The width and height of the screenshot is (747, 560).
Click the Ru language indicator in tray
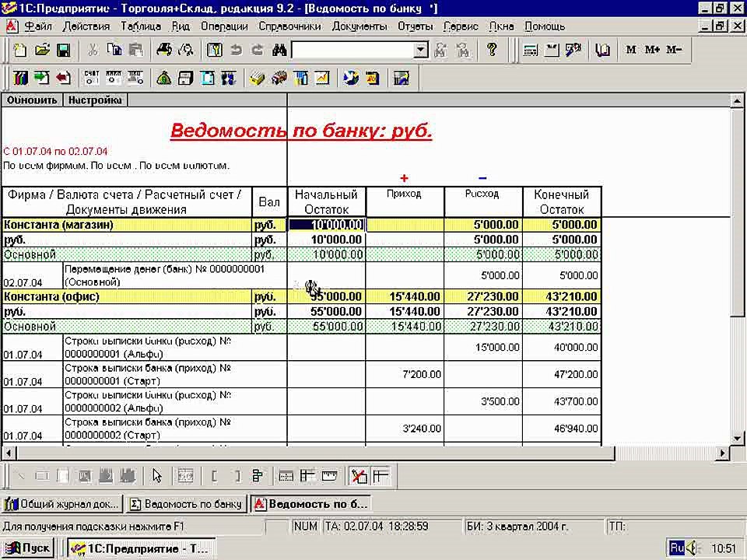676,548
